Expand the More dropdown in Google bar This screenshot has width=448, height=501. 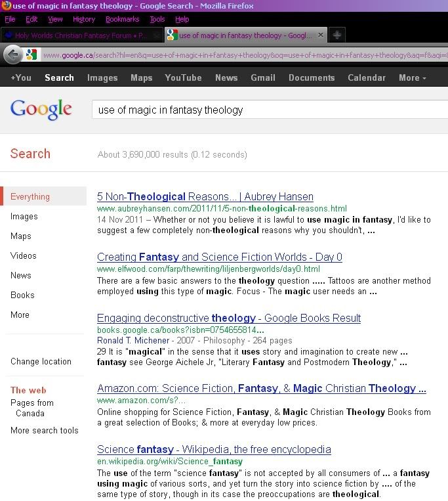pyautogui.click(x=412, y=77)
